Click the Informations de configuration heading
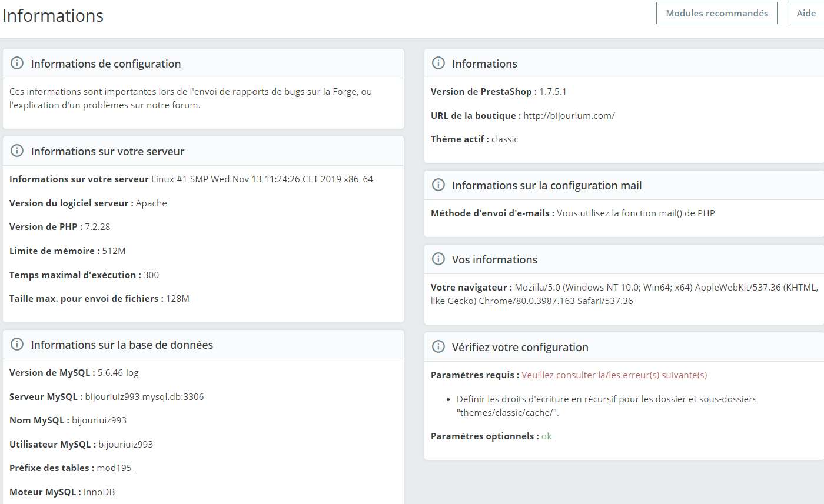824x504 pixels. tap(106, 64)
